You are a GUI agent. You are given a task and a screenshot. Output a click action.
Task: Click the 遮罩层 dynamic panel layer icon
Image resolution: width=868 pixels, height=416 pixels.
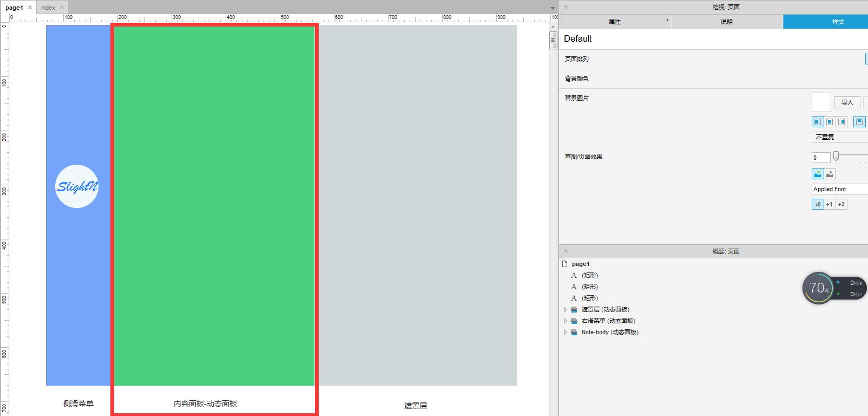click(x=574, y=310)
